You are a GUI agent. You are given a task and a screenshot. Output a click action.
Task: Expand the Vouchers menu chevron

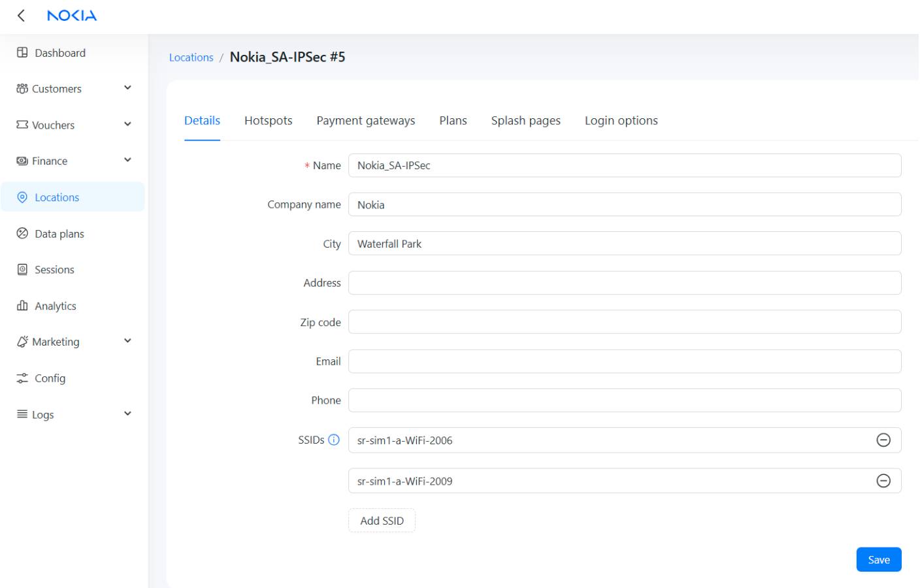coord(128,124)
